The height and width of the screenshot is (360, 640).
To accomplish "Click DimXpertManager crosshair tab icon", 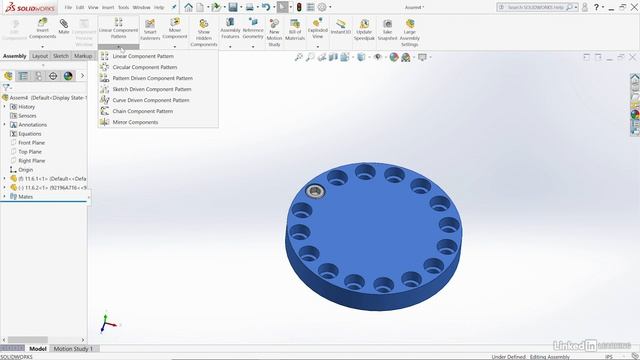I will [53, 76].
